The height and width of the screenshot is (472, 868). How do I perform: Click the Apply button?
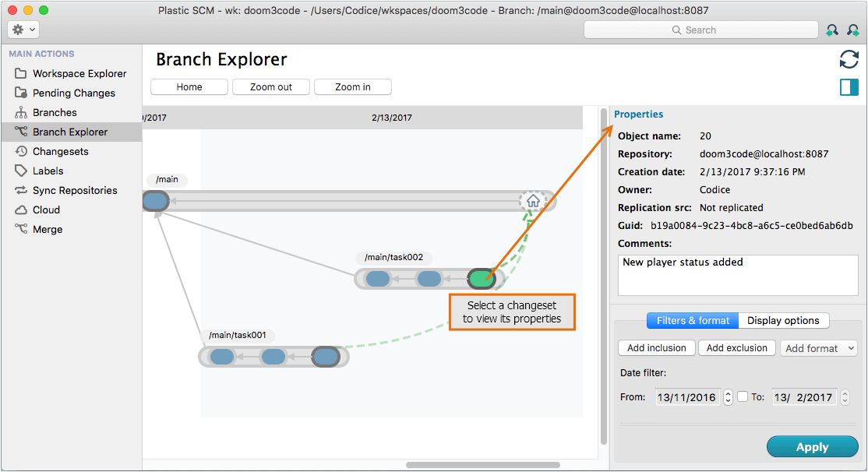point(812,447)
